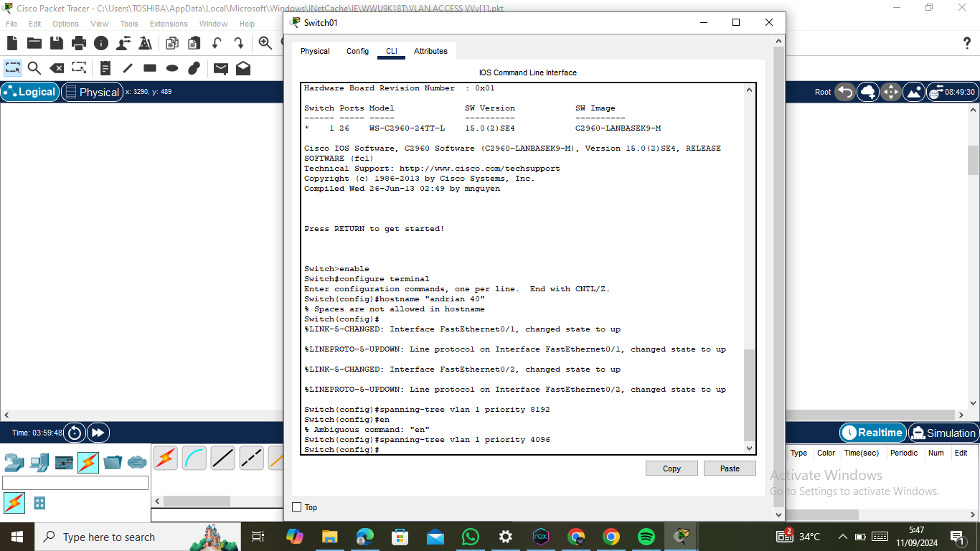Viewport: 980px width, 551px height.
Task: Open the File menu
Action: 11,24
